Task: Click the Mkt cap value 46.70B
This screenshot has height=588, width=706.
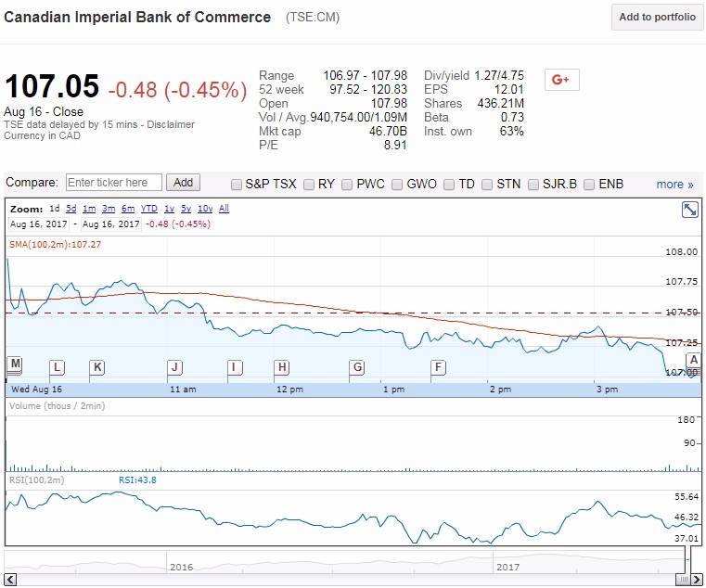Action: pyautogui.click(x=388, y=131)
